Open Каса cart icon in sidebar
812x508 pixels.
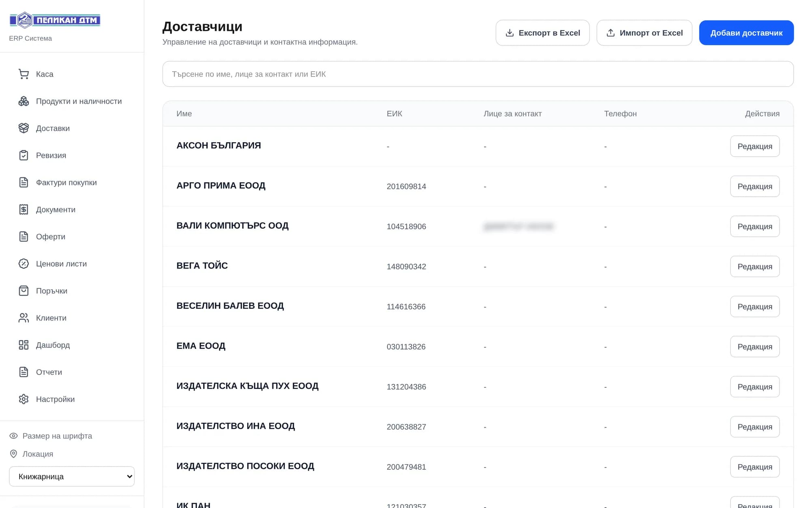24,74
